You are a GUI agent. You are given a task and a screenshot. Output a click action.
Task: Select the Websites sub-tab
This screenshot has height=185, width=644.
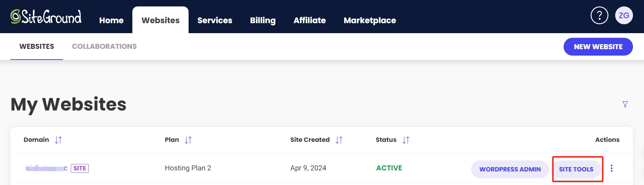click(x=37, y=46)
